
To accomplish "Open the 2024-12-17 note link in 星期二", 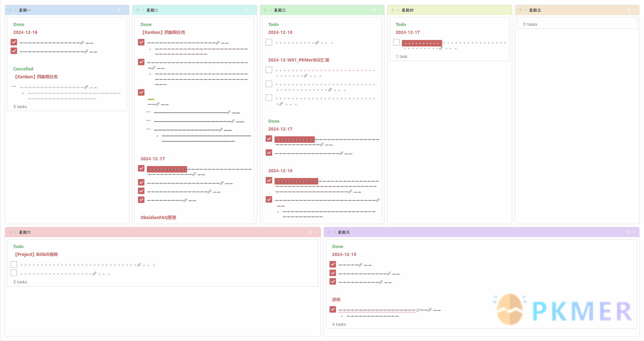I will click(x=153, y=159).
